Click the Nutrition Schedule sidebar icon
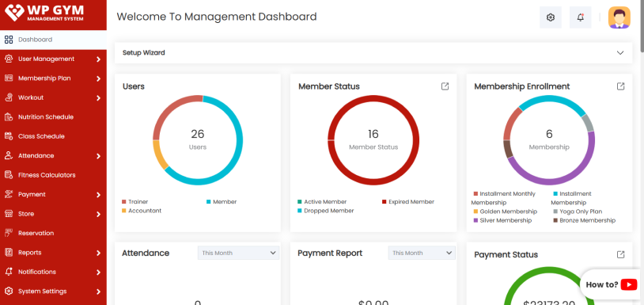Screen dimensions: 644x305 tap(9, 117)
